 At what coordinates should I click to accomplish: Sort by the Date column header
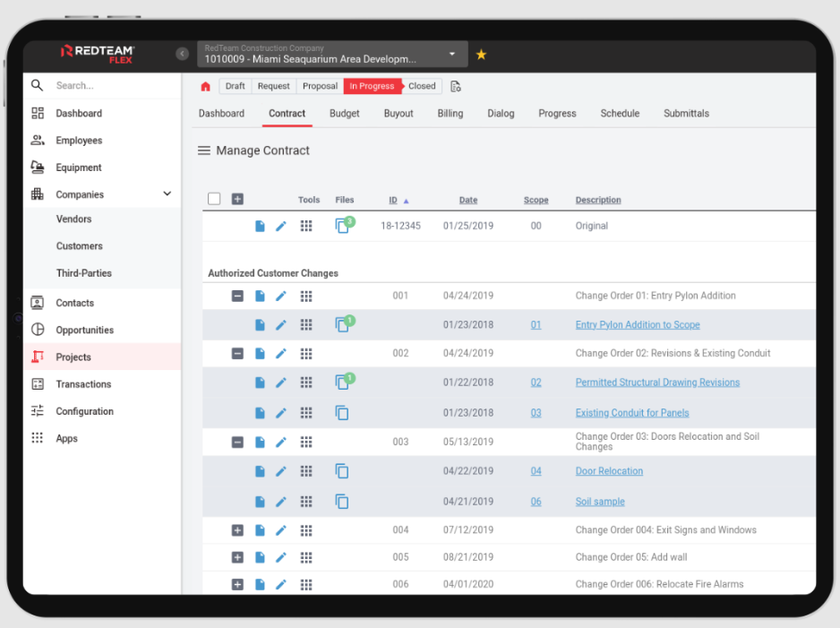467,199
